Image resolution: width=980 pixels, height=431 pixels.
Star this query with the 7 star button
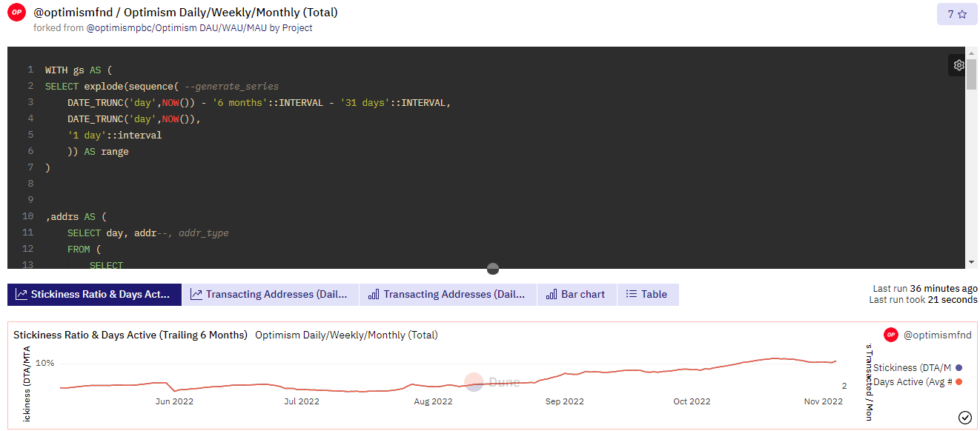[x=956, y=14]
